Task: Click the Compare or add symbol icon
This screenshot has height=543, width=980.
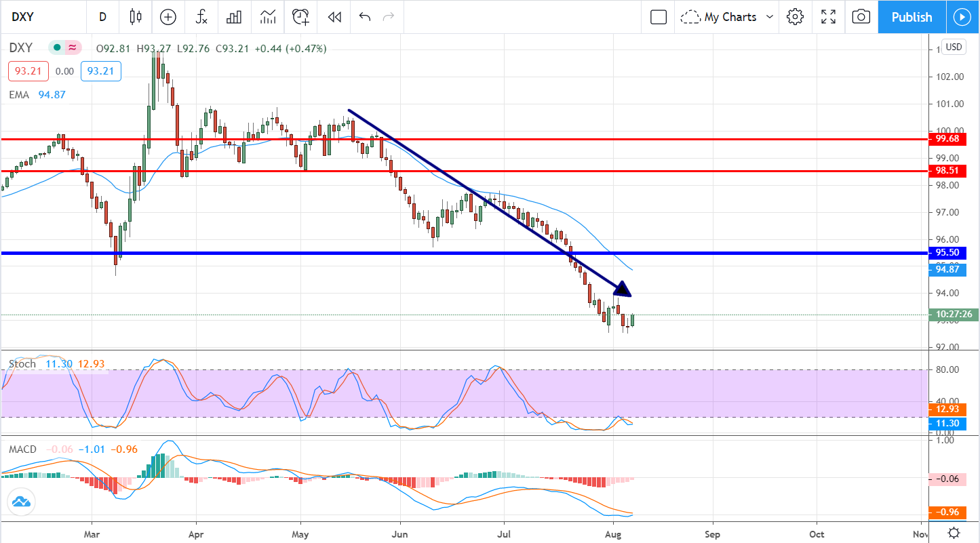Action: pyautogui.click(x=168, y=17)
